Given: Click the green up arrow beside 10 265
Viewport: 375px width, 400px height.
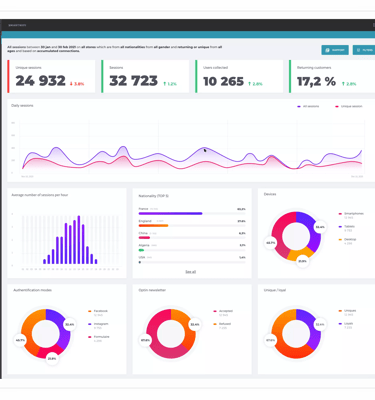Looking at the screenshot, I should point(250,84).
